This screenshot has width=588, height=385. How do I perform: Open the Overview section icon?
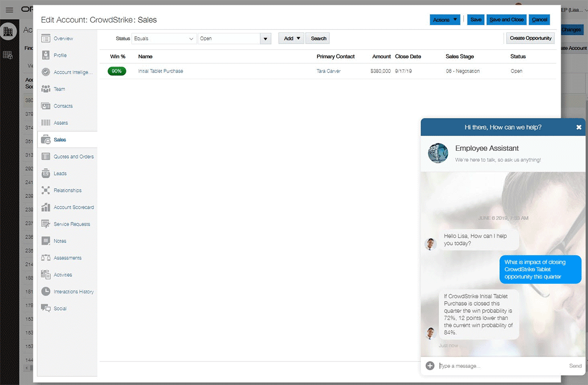click(46, 38)
